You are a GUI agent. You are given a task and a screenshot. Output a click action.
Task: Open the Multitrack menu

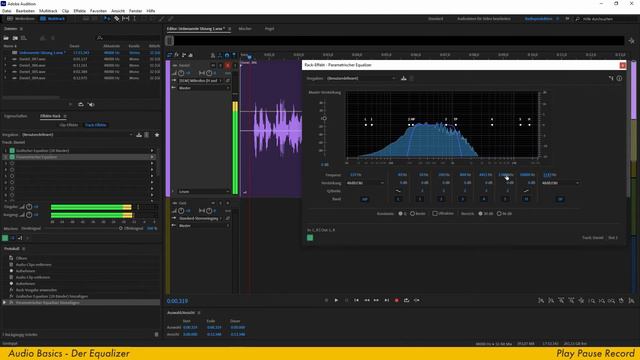click(x=48, y=11)
